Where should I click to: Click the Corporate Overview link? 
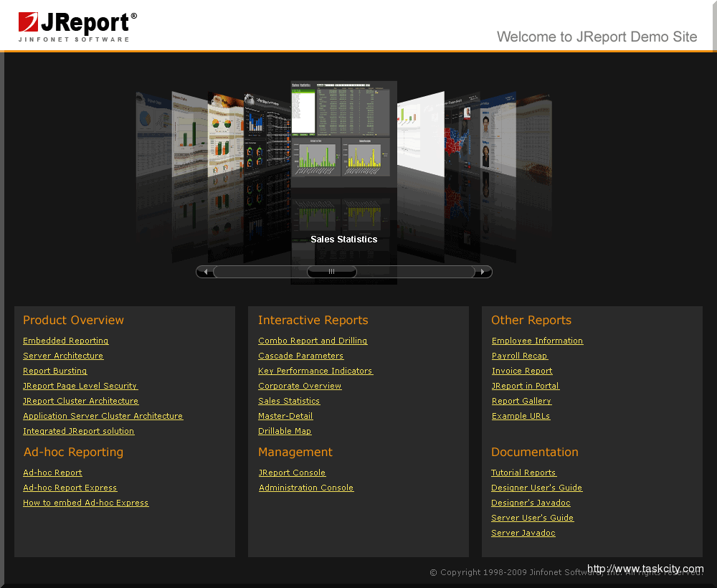click(x=300, y=386)
